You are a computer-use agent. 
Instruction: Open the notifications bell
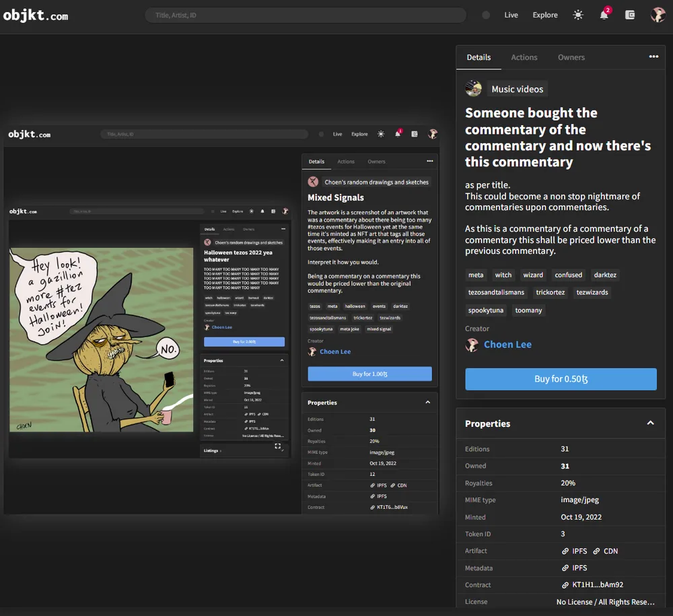pos(604,15)
